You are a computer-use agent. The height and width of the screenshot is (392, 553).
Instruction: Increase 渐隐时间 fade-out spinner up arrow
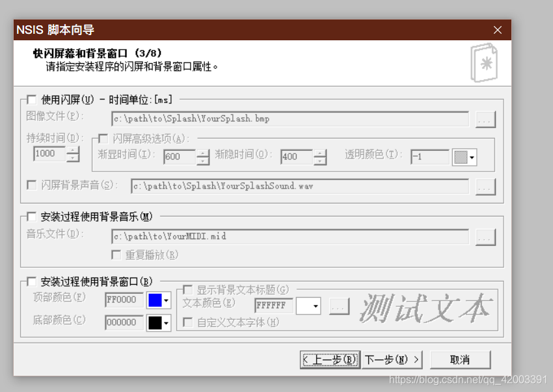tap(320, 153)
